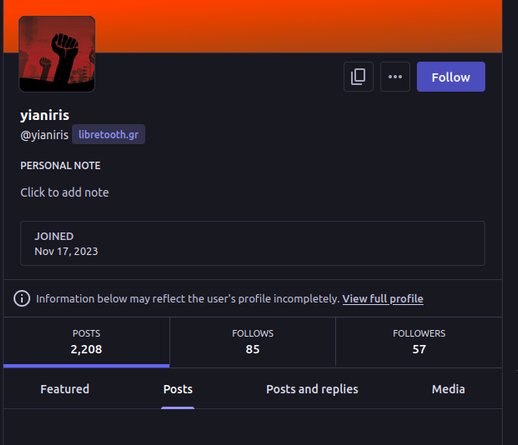The image size is (518, 445).
Task: Click the Nov 17, 2023 joined date
Action: click(66, 251)
